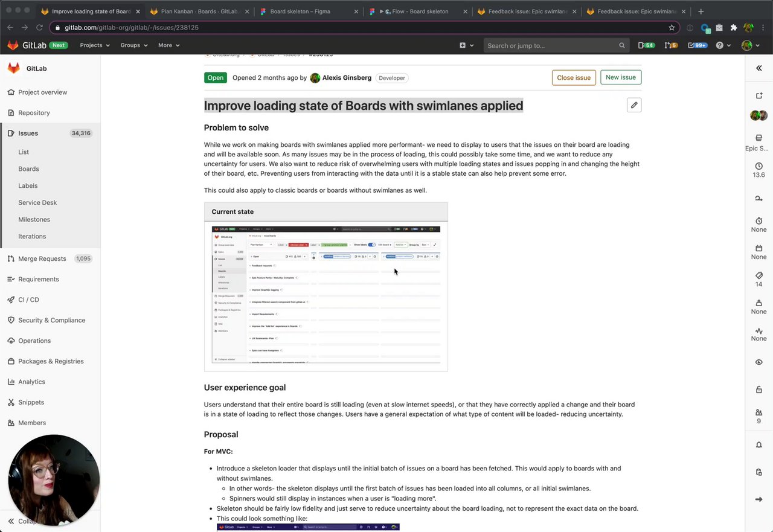Click the move issue arrow icon

coord(759,499)
